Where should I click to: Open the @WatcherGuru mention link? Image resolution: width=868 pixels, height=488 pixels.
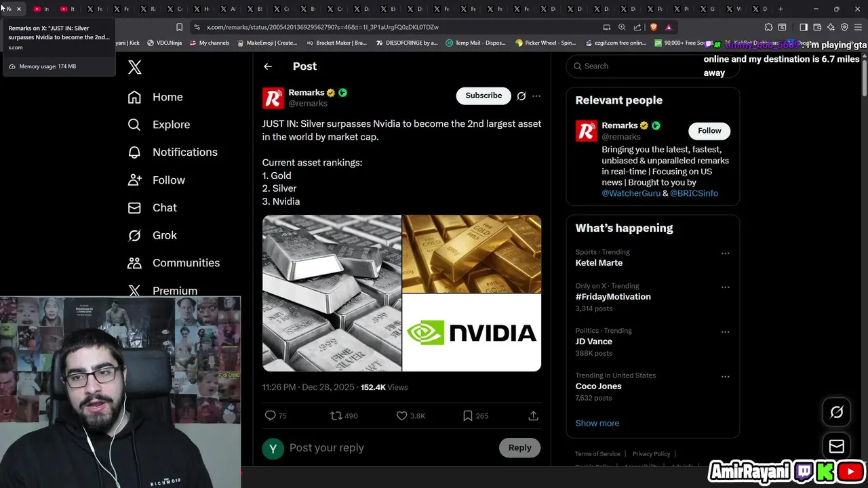(x=631, y=193)
